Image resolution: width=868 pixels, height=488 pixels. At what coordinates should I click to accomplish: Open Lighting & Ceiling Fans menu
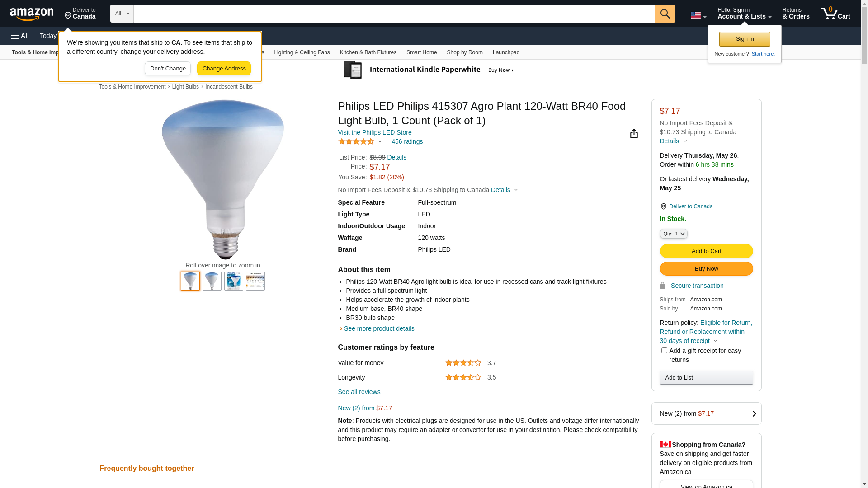302,52
